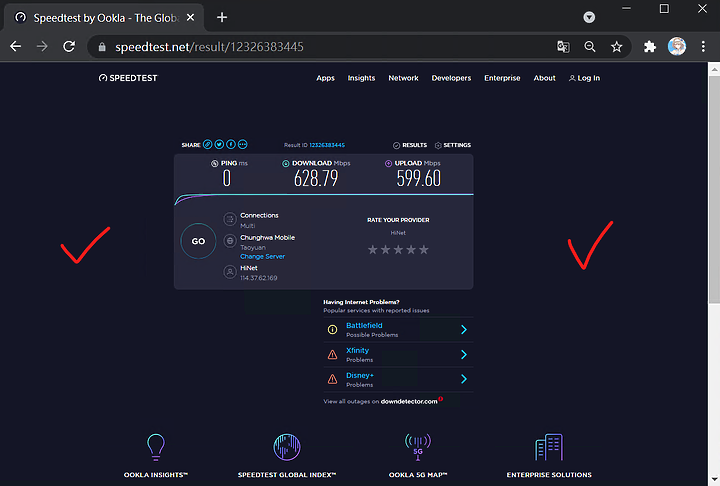Open the Xfinity problems link
The width and height of the screenshot is (720, 486).
pos(357,350)
